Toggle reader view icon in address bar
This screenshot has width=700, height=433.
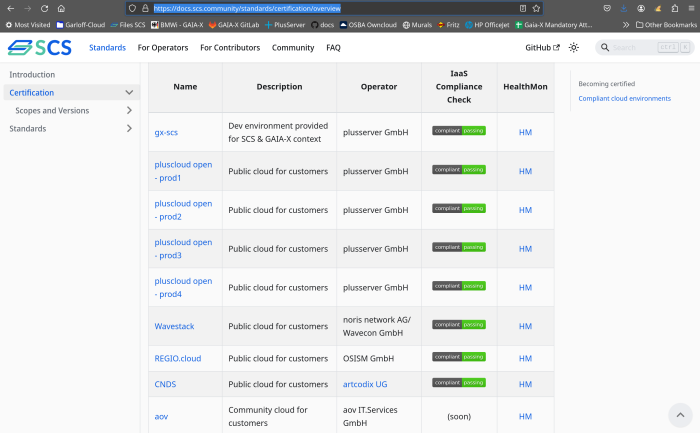click(523, 8)
